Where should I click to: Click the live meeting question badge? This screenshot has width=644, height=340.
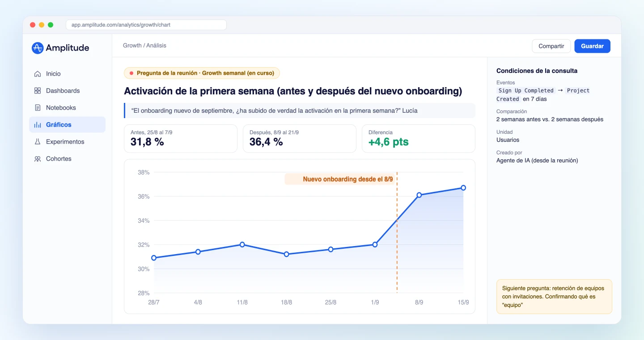tap(202, 73)
